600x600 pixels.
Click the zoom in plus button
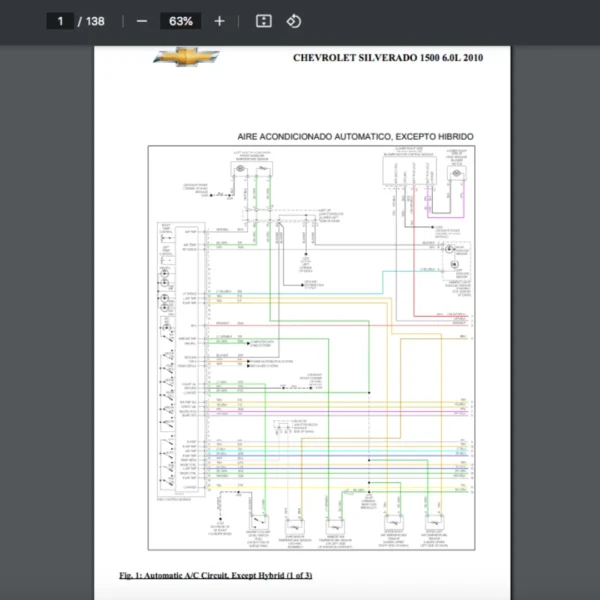[219, 21]
